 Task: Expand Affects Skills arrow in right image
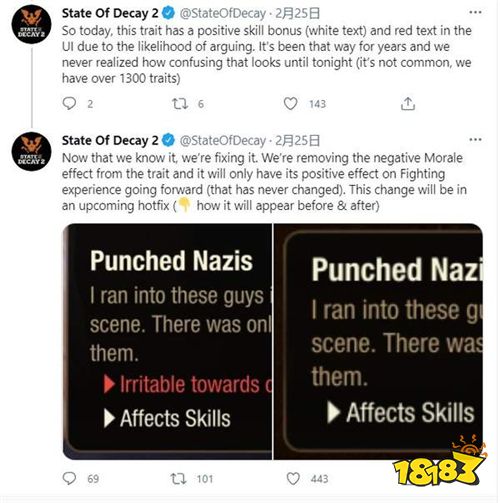pyautogui.click(x=333, y=412)
